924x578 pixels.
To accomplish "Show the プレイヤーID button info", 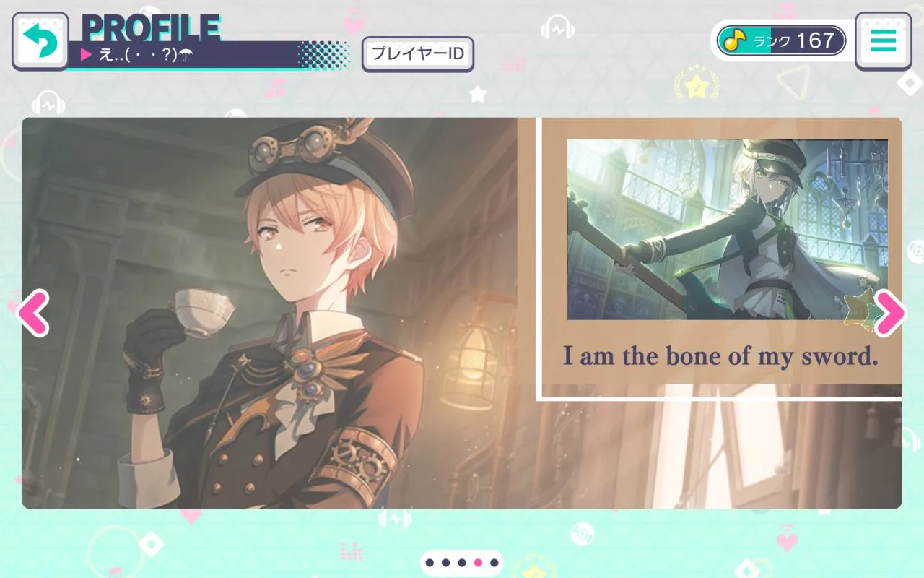I will pos(417,54).
